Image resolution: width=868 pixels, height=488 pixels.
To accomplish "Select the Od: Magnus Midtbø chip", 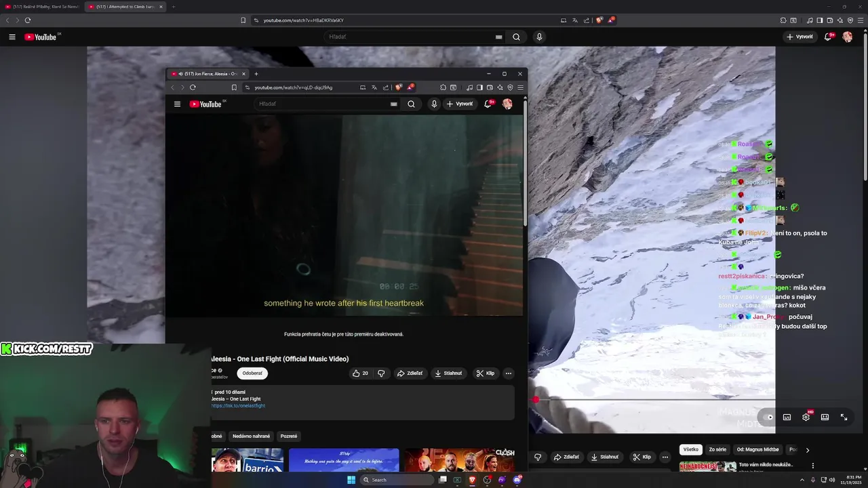I will 757,449.
